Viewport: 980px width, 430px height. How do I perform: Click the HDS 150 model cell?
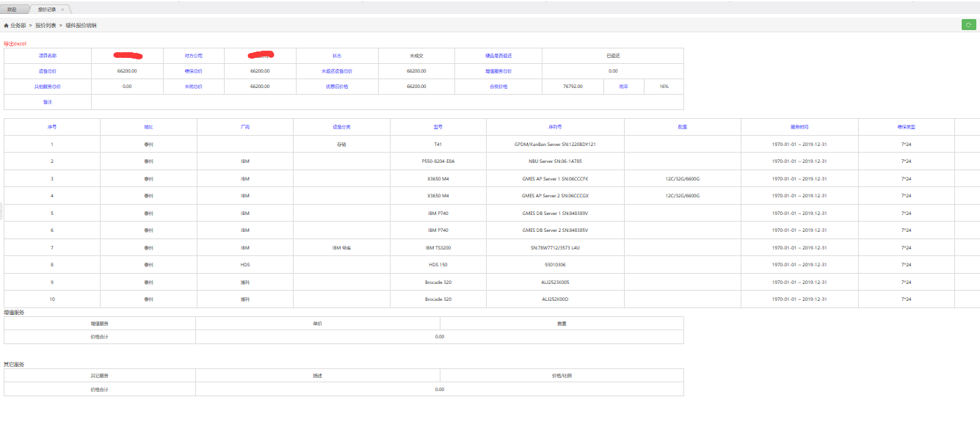point(438,265)
